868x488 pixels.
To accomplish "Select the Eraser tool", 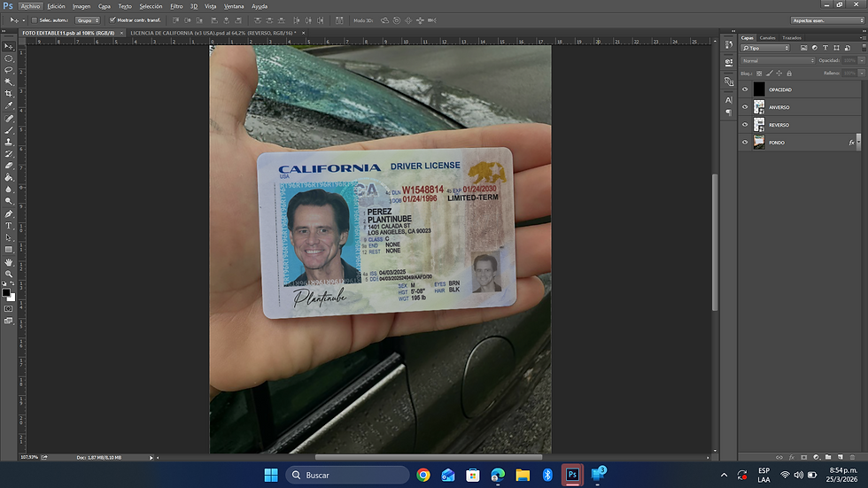I will click(x=8, y=166).
